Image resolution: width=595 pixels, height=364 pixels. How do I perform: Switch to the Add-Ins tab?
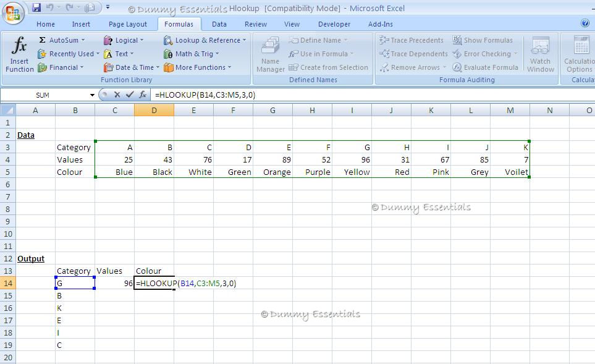point(380,24)
